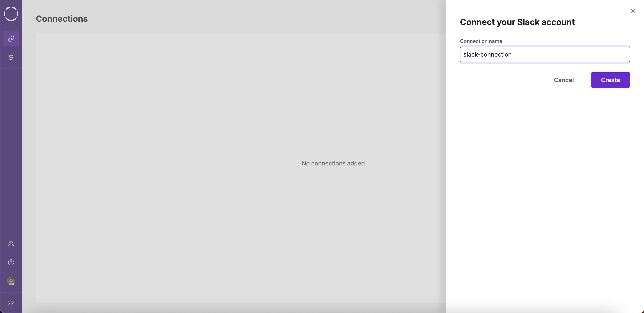Click the Cancel button
The height and width of the screenshot is (313, 644).
(x=564, y=80)
